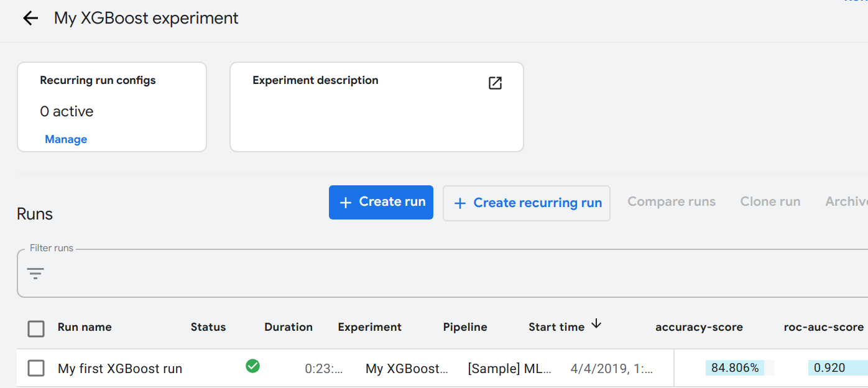868x388 pixels.
Task: Click the 84.806% accuracy score bar
Action: (x=735, y=368)
